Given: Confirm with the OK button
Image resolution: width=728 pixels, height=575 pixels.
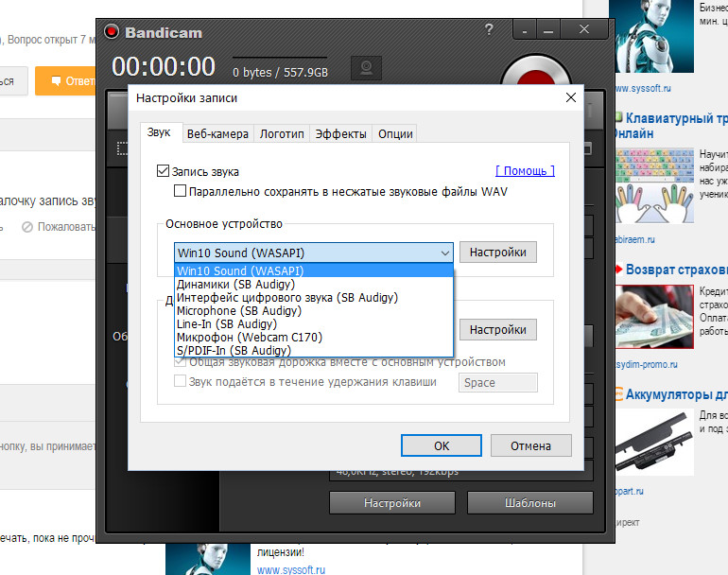Looking at the screenshot, I should coord(442,445).
